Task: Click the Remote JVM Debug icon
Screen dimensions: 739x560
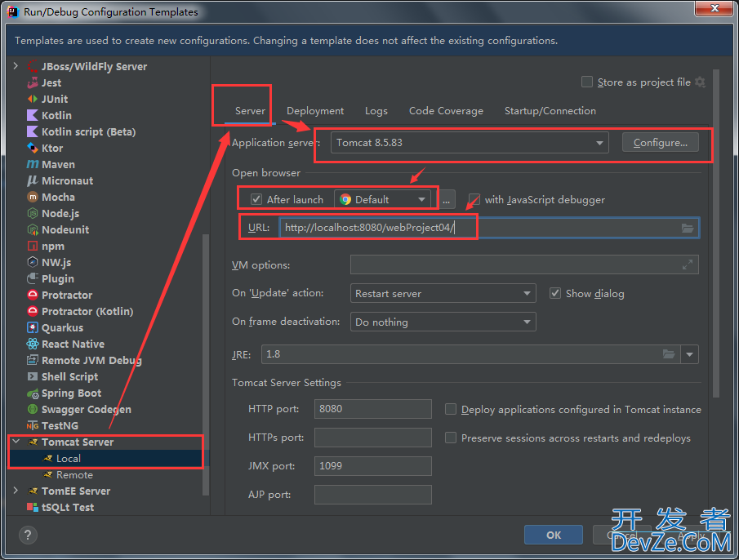Action: (x=33, y=360)
